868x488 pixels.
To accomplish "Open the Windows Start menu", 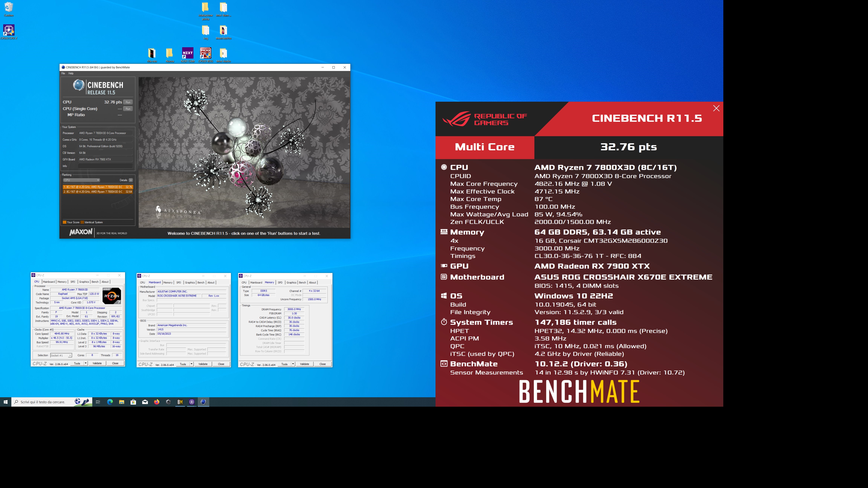I will coord(6,402).
